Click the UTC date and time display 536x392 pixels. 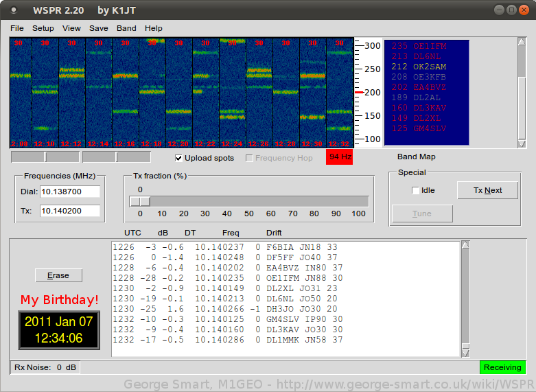point(59,330)
